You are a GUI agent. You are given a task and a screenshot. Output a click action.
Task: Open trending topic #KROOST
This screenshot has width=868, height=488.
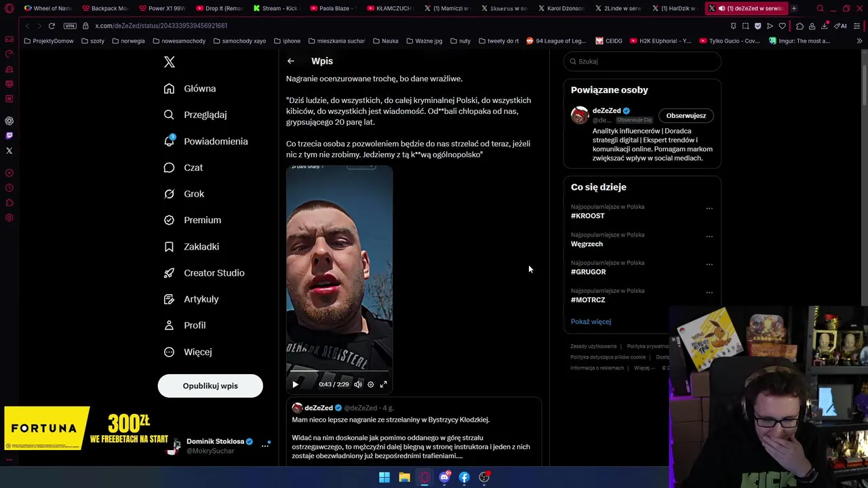(587, 216)
